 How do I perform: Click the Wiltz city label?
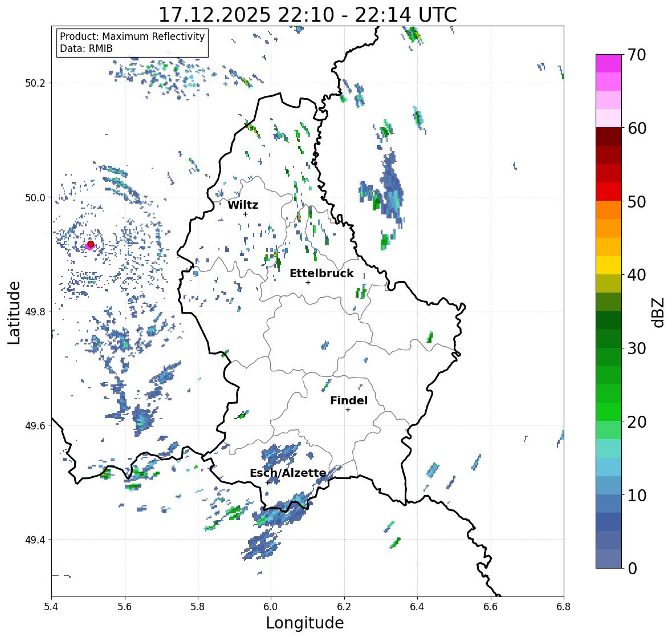pyautogui.click(x=243, y=205)
